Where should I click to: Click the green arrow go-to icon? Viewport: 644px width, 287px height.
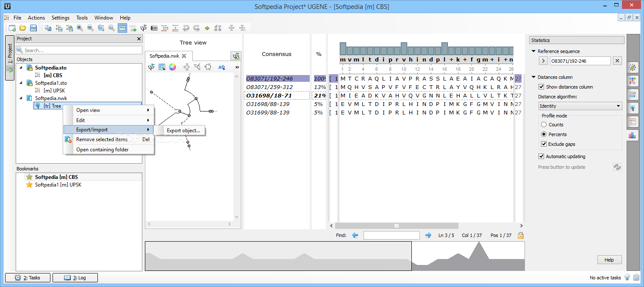coord(207,28)
